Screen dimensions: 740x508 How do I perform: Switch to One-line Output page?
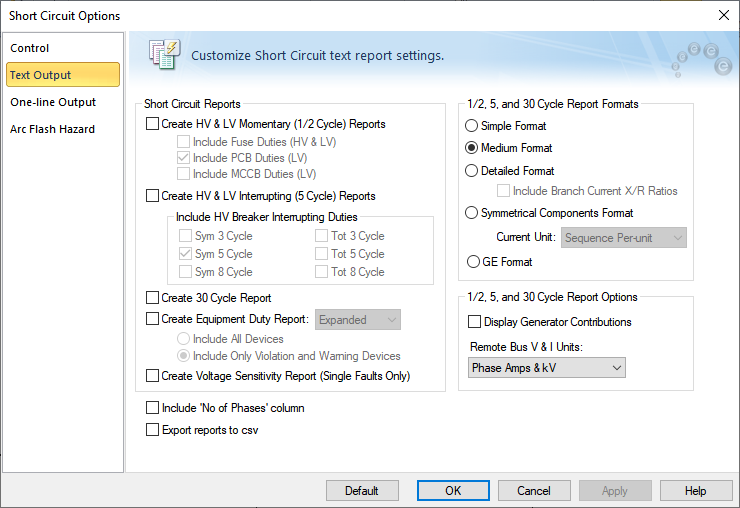click(53, 102)
